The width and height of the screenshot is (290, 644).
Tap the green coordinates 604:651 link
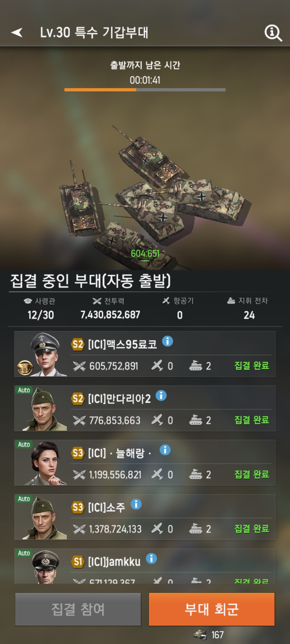pos(145,254)
